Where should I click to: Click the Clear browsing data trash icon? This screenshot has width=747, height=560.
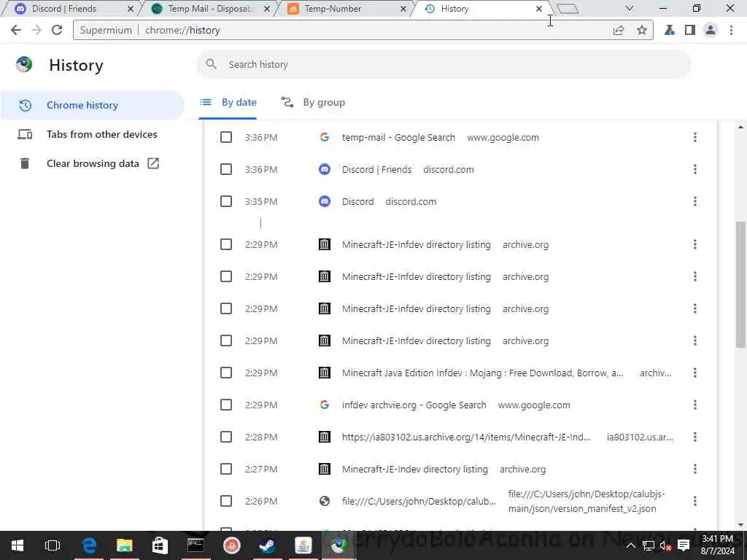(25, 163)
